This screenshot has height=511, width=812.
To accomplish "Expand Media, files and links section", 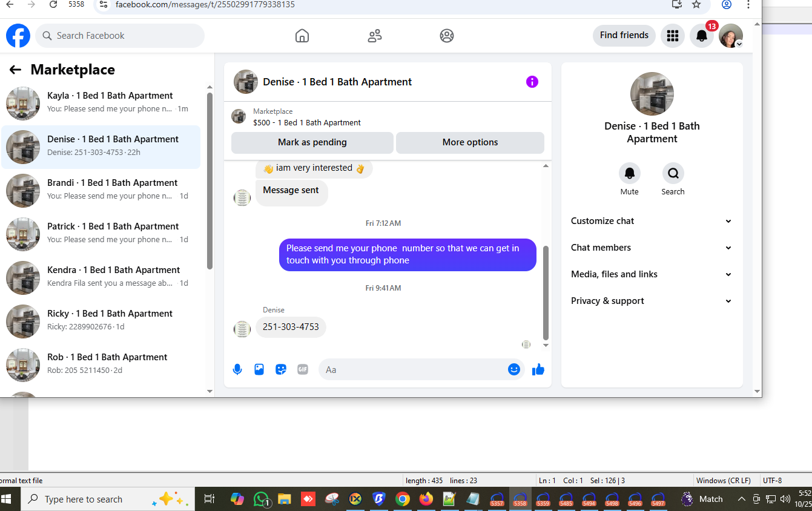I will [x=652, y=274].
